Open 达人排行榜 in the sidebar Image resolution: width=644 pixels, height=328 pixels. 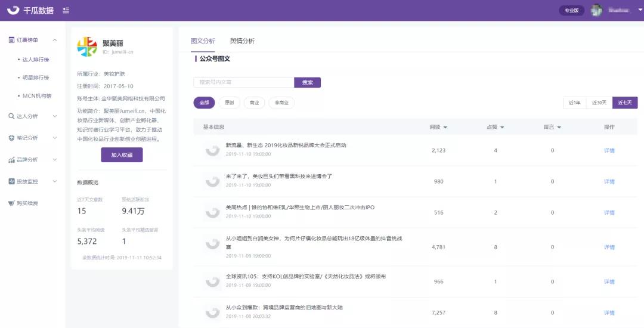pos(36,60)
